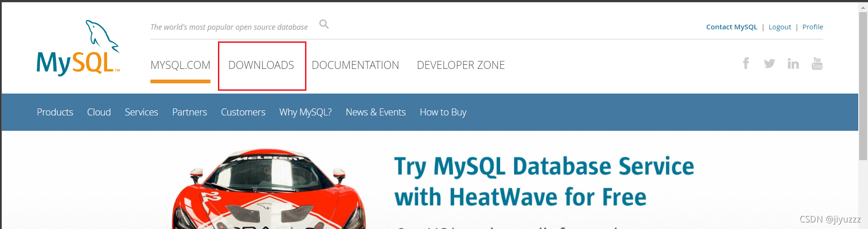Click the MySQL dolphin logo
Image resolution: width=868 pixels, height=229 pixels.
pos(78,48)
